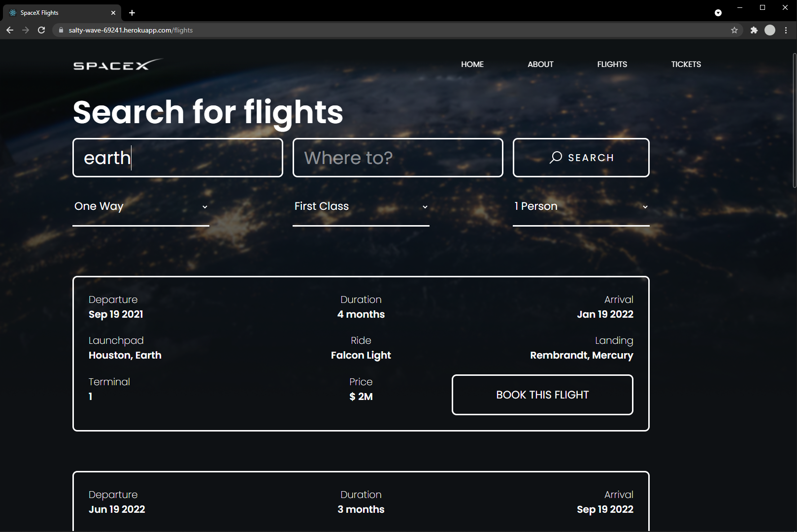Click the SEARCH button
797x532 pixels.
pyautogui.click(x=581, y=158)
